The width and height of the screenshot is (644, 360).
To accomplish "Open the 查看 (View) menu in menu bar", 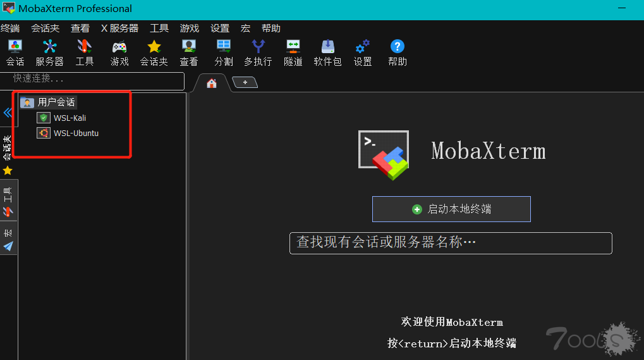I will point(80,28).
